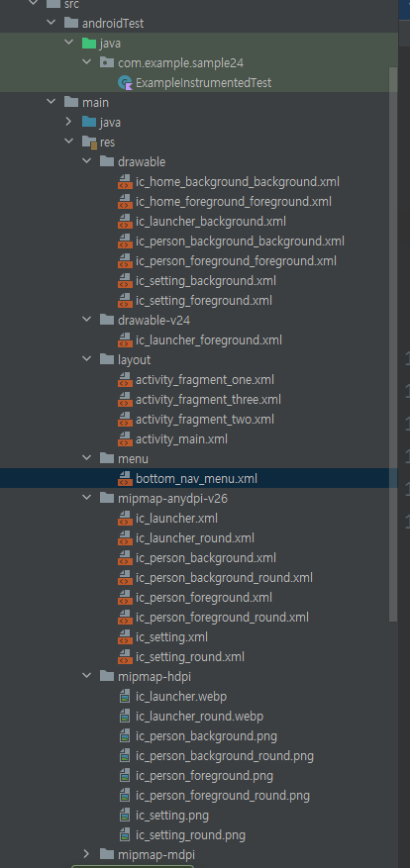Select ic_person_background_round.png
The height and width of the screenshot is (868, 410).
tap(225, 756)
